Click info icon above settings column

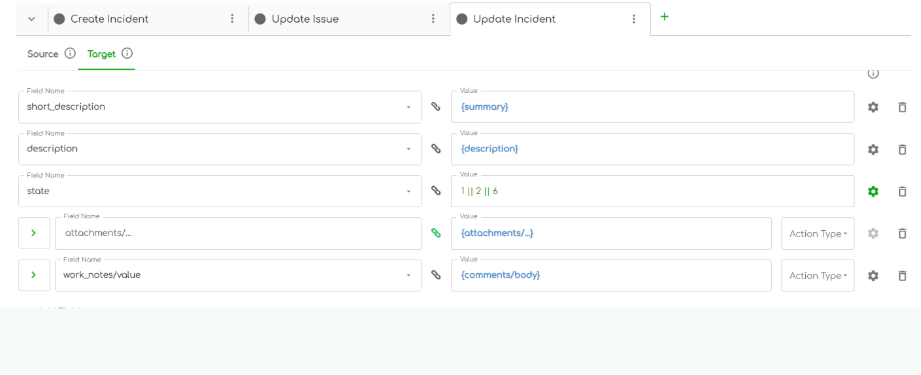pyautogui.click(x=873, y=73)
